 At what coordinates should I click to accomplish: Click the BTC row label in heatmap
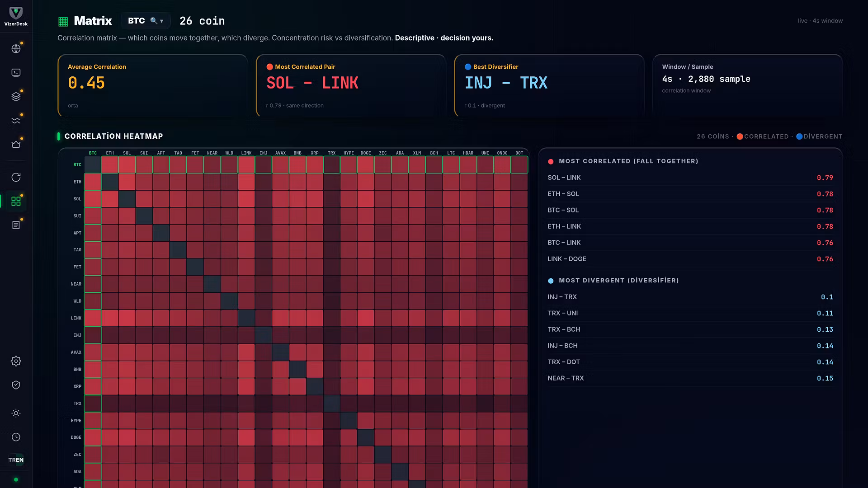(77, 165)
